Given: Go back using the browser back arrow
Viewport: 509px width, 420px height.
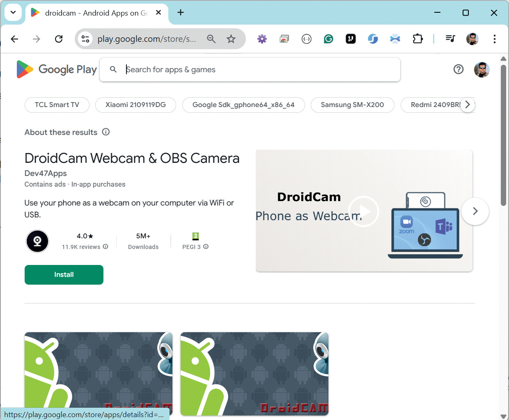Looking at the screenshot, I should coord(15,39).
